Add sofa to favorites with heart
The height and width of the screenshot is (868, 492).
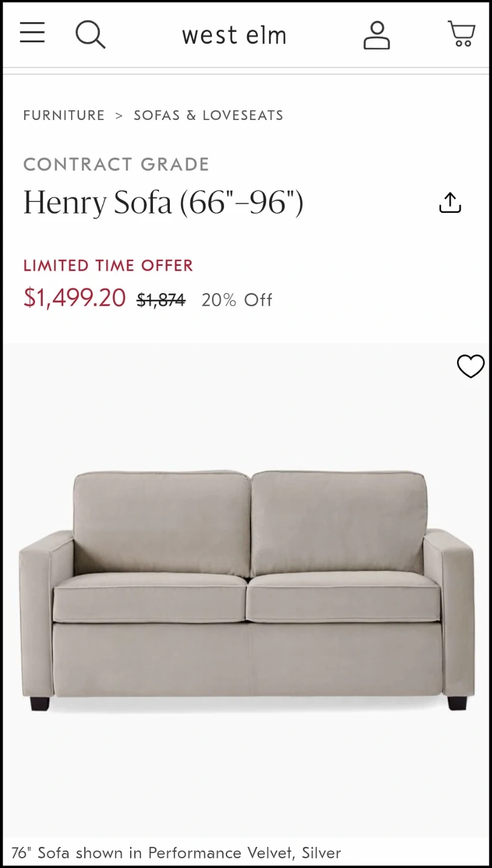470,366
